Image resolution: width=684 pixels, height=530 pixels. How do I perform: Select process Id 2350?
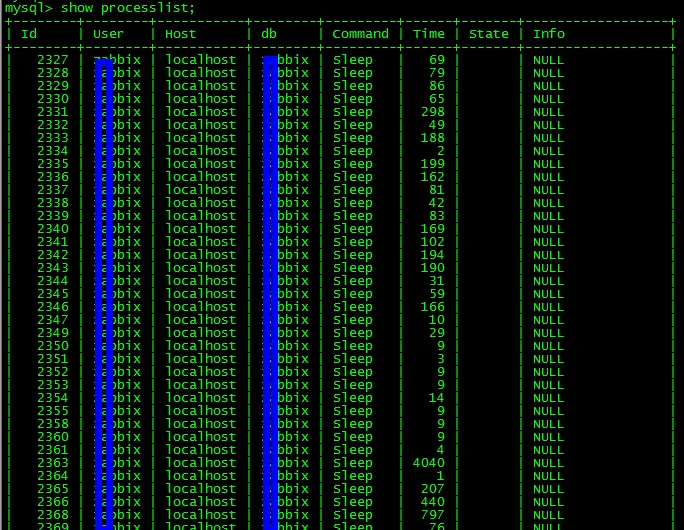coord(53,345)
